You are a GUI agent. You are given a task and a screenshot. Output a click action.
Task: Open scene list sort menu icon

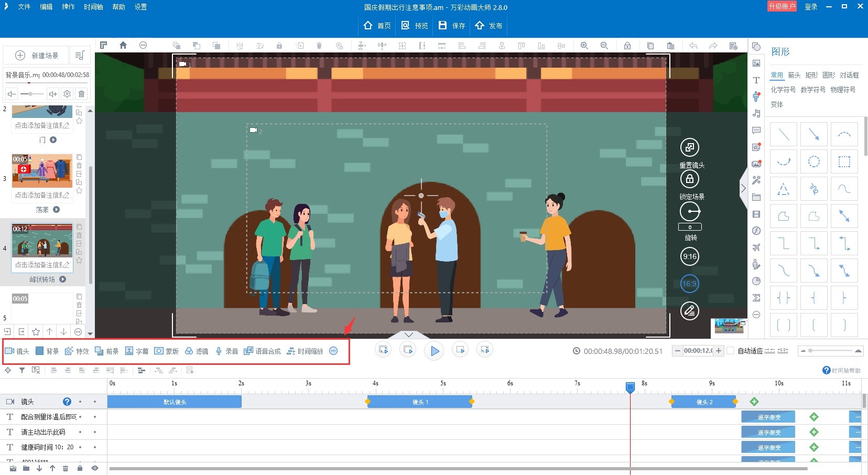(x=80, y=55)
